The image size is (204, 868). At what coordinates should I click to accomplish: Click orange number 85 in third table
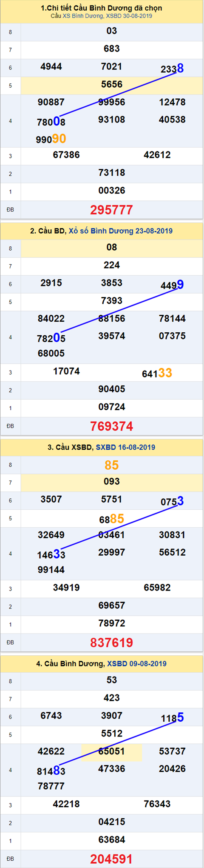112,465
